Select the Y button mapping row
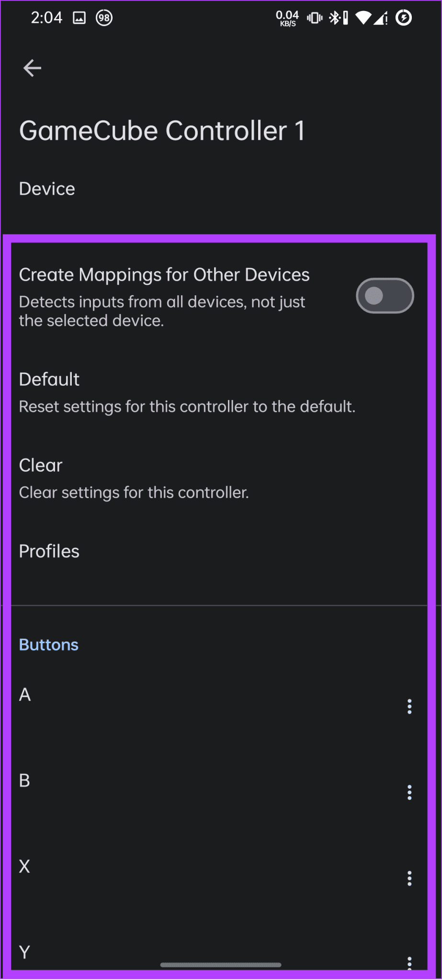 pyautogui.click(x=192, y=951)
